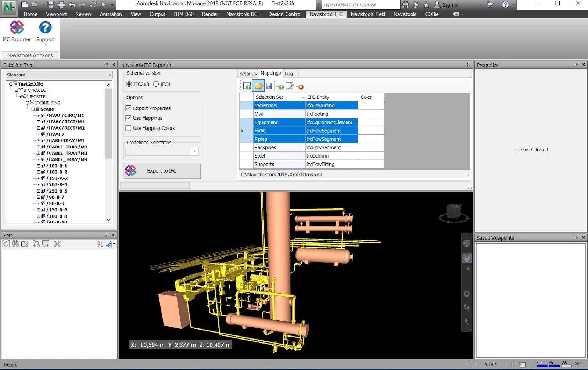Image resolution: width=588 pixels, height=370 pixels.
Task: Print from the quick access toolbar
Action: pos(61,4)
